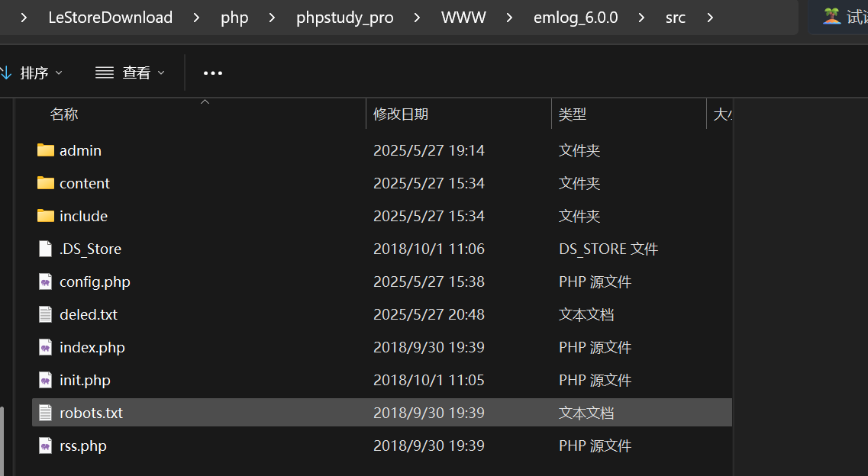868x476 pixels.
Task: Click the include folder icon
Action: pyautogui.click(x=46, y=216)
